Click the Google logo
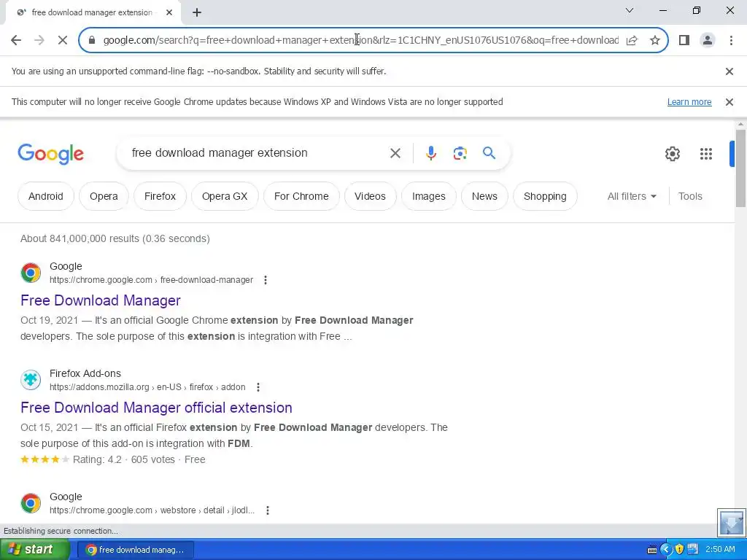The height and width of the screenshot is (560, 747). click(50, 154)
